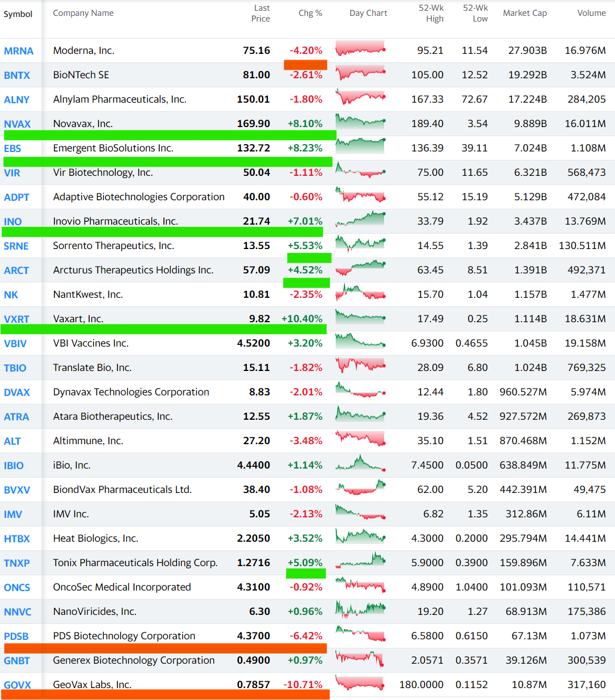Open the GOVX ticker link
This screenshot has width=615, height=700.
point(18,685)
